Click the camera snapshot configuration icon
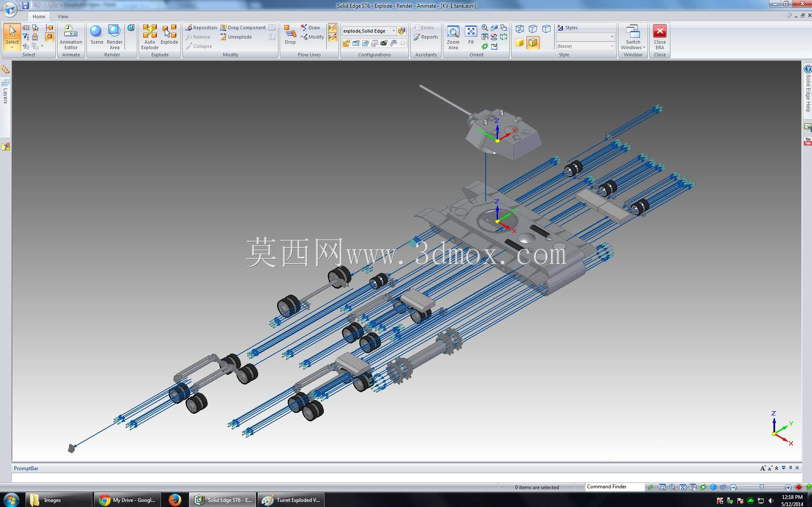This screenshot has width=812, height=507. pos(384,43)
